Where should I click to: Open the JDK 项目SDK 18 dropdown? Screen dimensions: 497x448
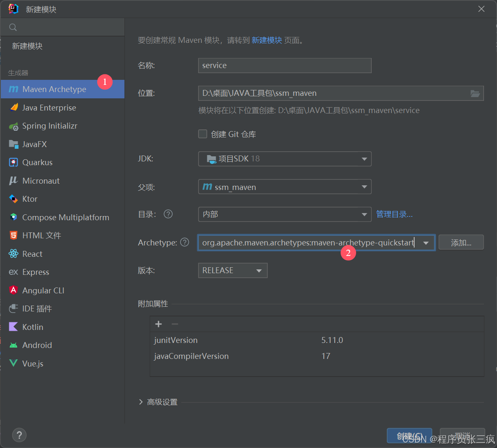click(285, 159)
